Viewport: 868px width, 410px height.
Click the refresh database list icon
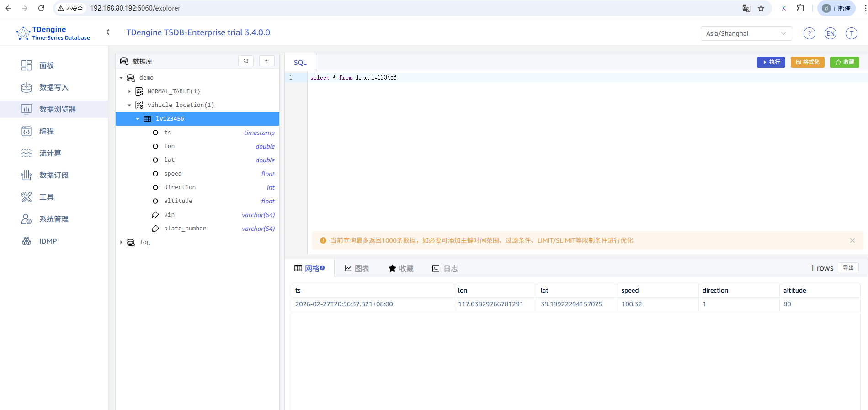tap(246, 61)
